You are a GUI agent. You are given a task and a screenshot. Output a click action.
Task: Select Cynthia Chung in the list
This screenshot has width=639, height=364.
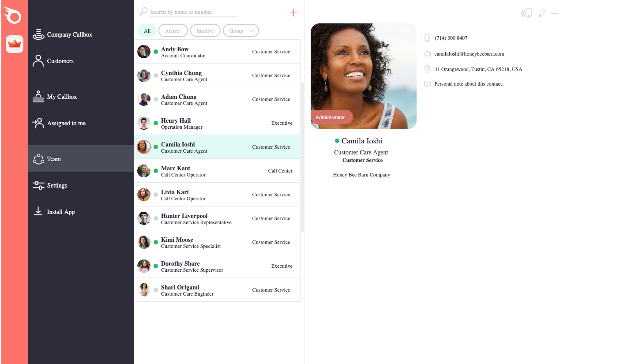[x=217, y=75]
